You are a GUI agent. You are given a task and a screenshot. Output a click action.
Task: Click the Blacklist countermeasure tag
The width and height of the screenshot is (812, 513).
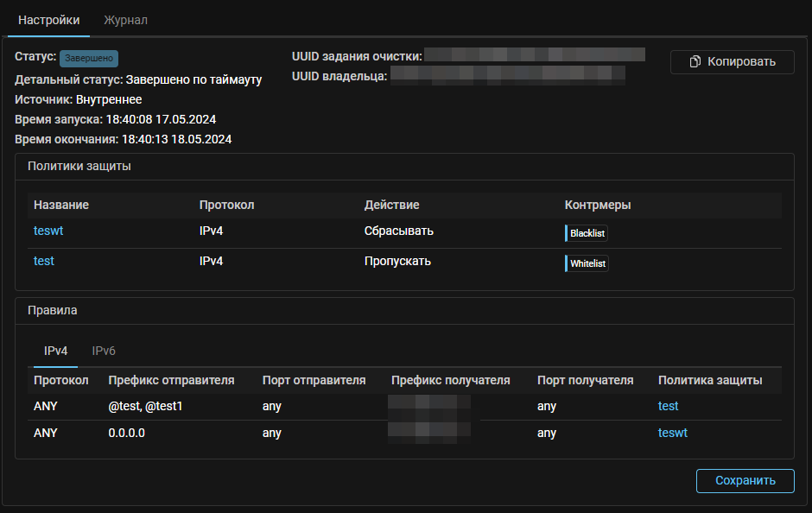pos(587,233)
